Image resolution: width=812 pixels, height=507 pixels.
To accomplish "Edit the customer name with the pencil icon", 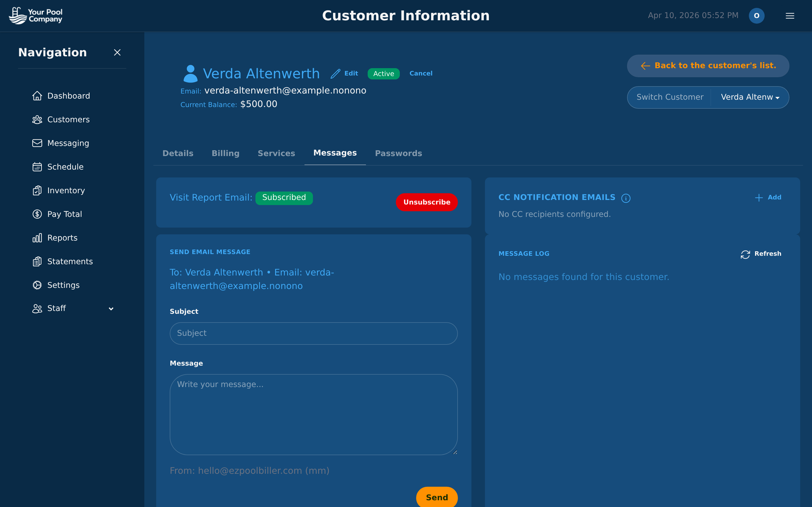I will point(336,74).
